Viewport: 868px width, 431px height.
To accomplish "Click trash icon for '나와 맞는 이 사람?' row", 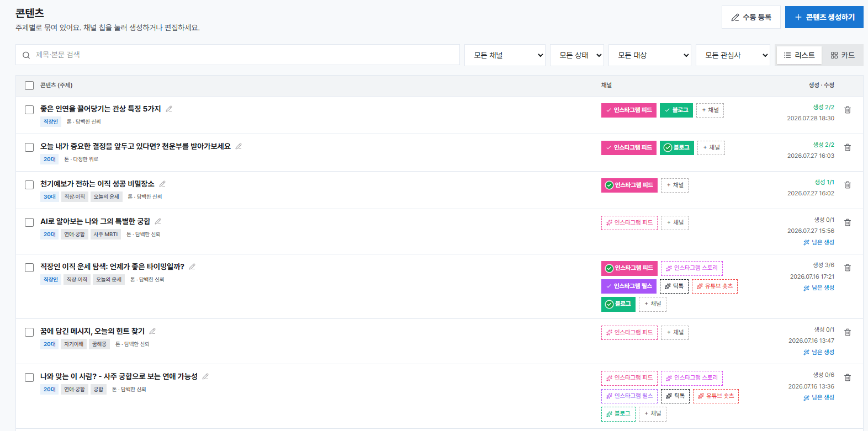I will tap(848, 377).
